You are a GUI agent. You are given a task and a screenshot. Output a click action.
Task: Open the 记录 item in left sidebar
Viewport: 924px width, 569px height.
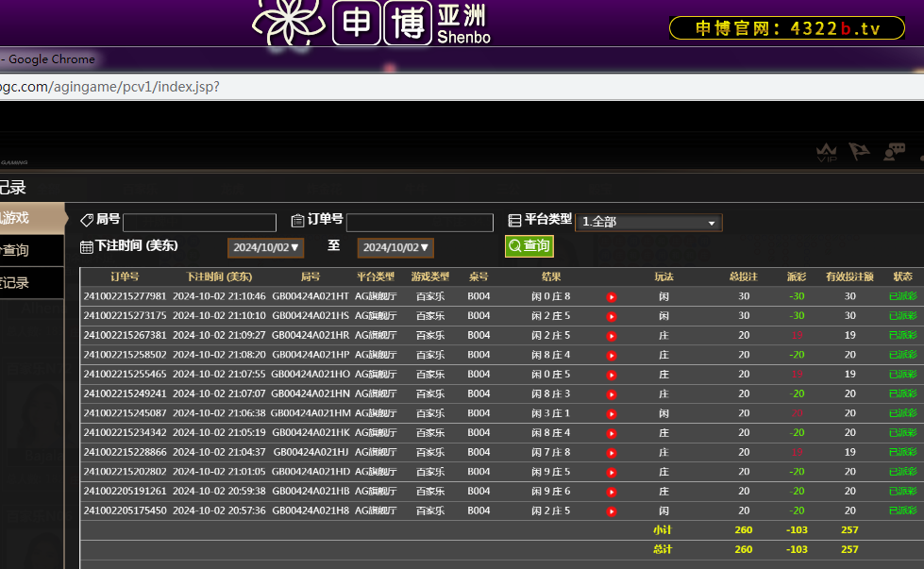coord(28,283)
